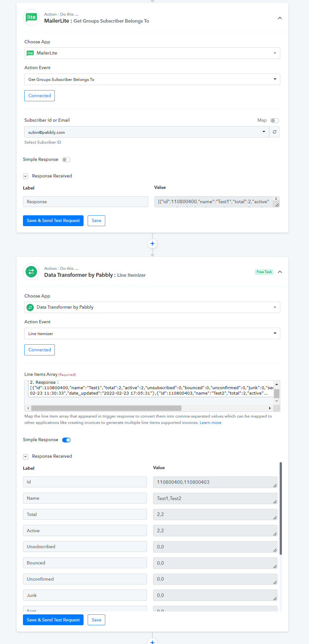
Task: Open the Line Itemizer action event dropdown
Action: (x=152, y=333)
